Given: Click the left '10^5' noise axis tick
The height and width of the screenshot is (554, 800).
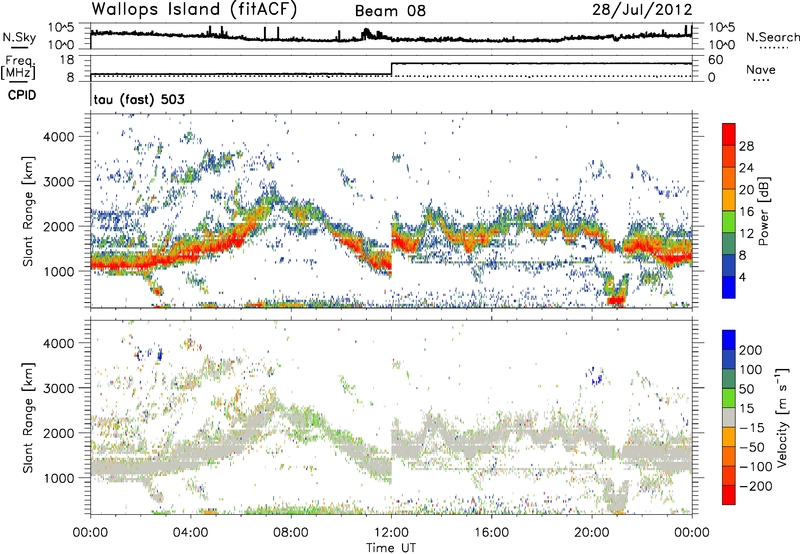Looking at the screenshot, I should click(x=62, y=28).
